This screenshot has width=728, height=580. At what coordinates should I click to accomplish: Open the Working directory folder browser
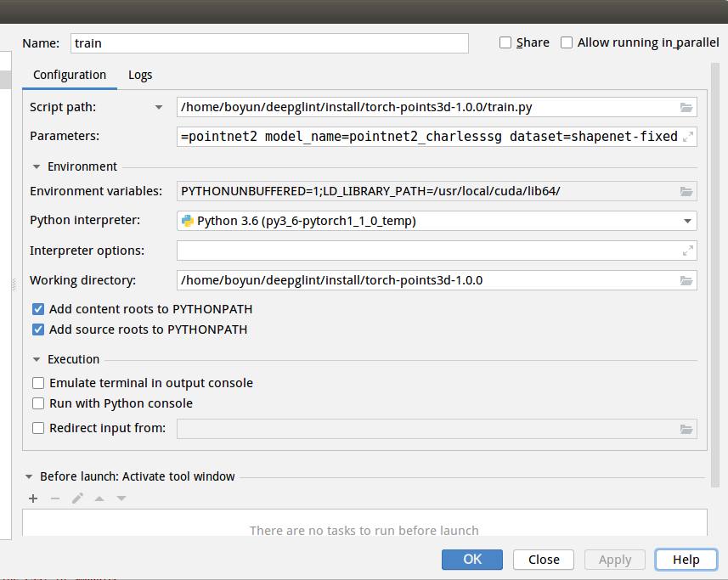coord(686,279)
